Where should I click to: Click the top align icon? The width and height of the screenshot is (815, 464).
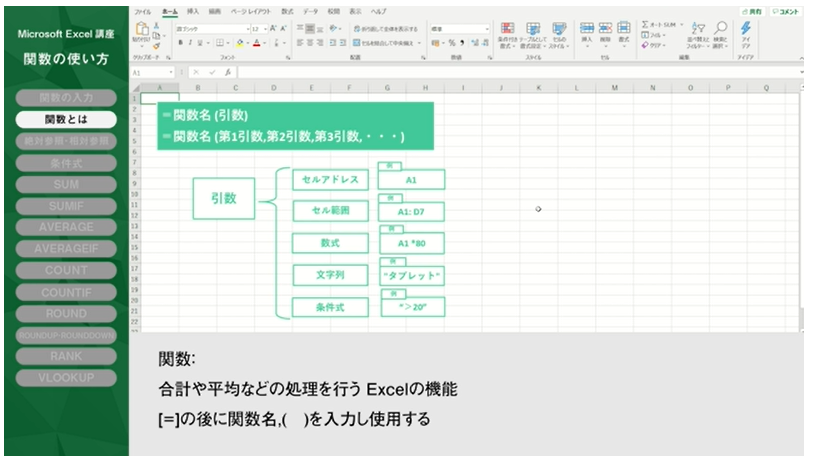300,29
